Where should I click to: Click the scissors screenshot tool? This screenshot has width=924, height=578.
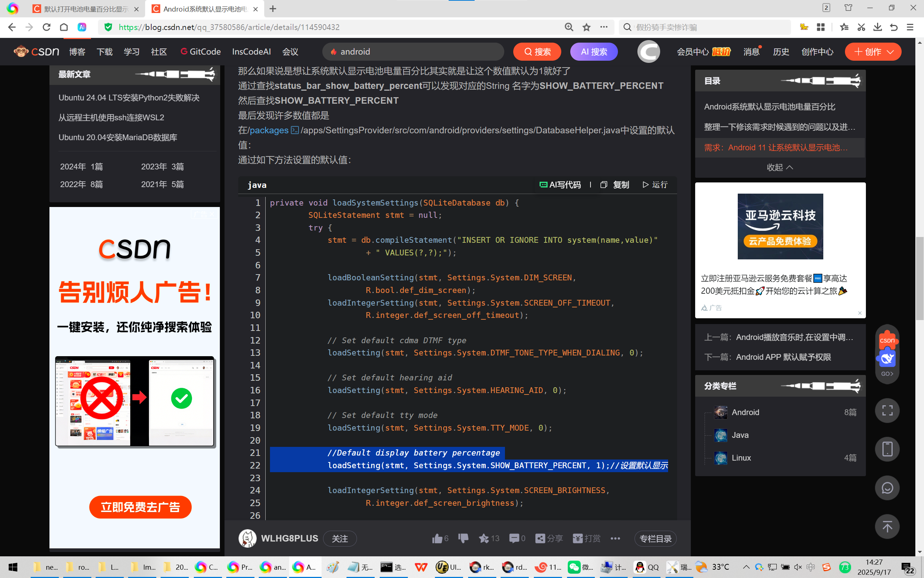[861, 27]
